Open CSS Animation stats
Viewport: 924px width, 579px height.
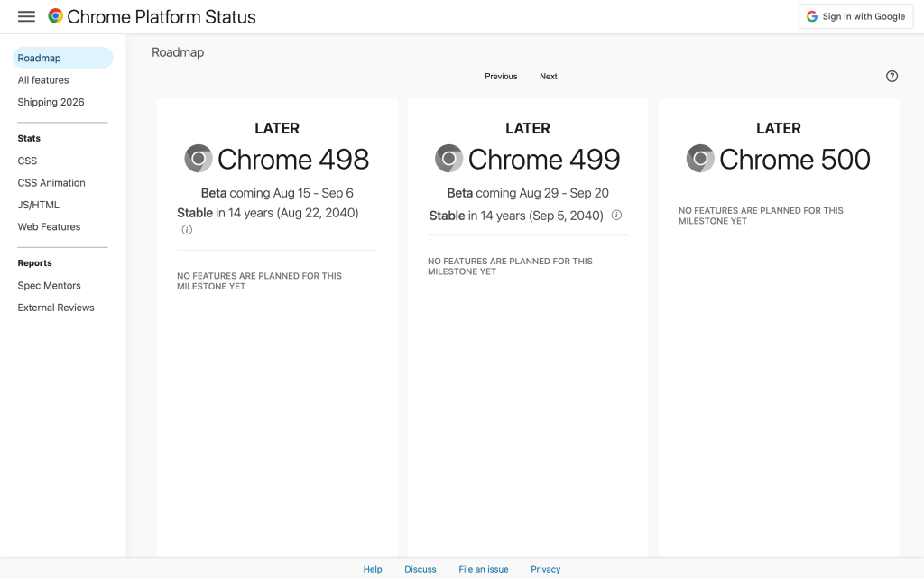click(51, 182)
